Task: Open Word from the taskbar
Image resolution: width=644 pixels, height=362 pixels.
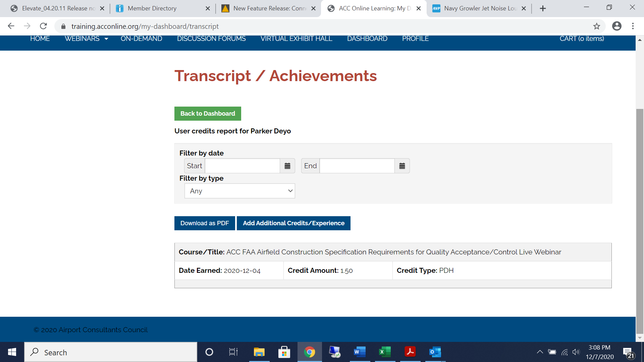Action: pyautogui.click(x=360, y=352)
